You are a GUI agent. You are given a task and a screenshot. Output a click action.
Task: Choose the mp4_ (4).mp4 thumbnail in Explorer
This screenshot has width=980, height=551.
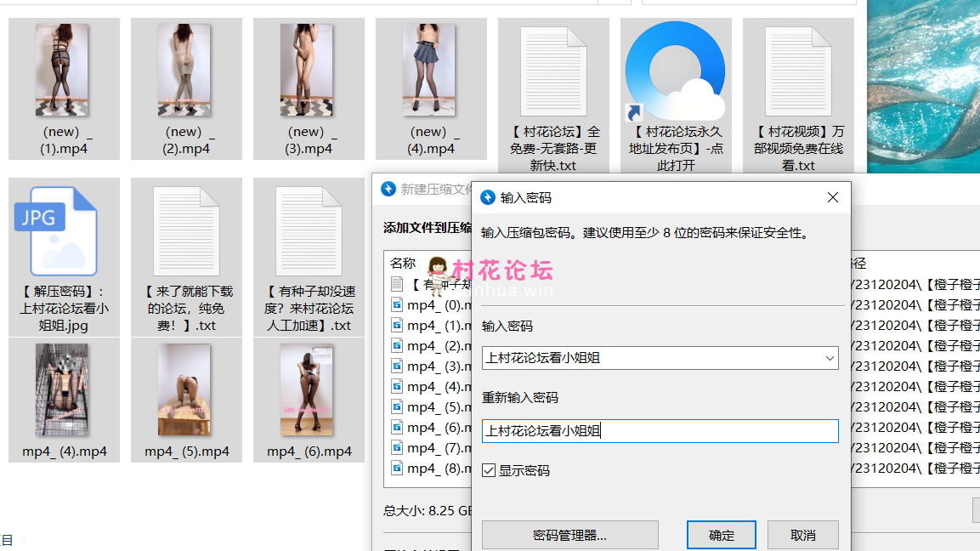pos(62,389)
